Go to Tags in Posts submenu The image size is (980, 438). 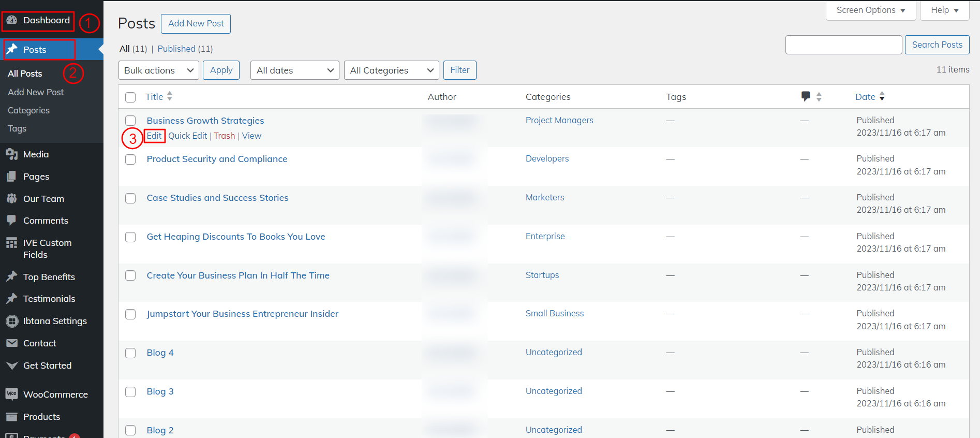tap(17, 128)
